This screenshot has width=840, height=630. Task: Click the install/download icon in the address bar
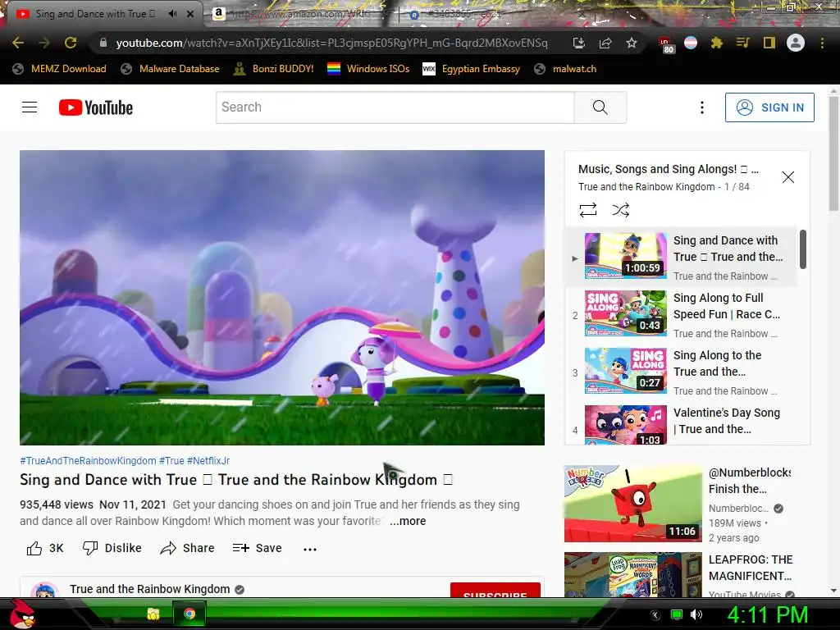coord(578,43)
